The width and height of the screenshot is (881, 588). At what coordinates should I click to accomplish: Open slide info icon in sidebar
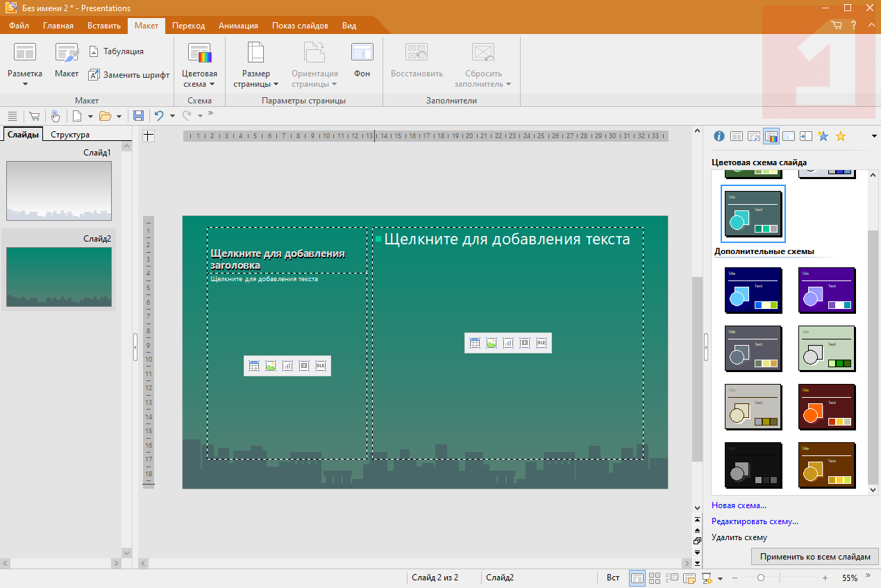click(x=719, y=136)
